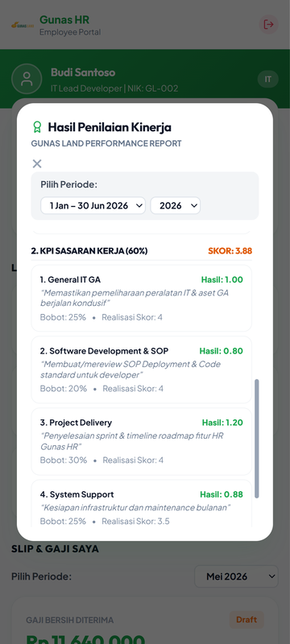Open the 2026 year dropdown
Viewport: 290px width, 644px height.
176,205
